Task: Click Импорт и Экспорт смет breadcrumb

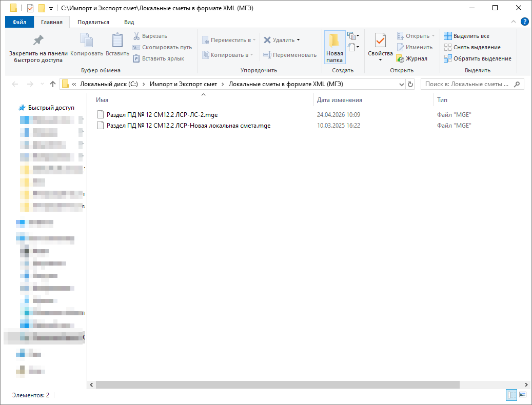Action: 183,84
